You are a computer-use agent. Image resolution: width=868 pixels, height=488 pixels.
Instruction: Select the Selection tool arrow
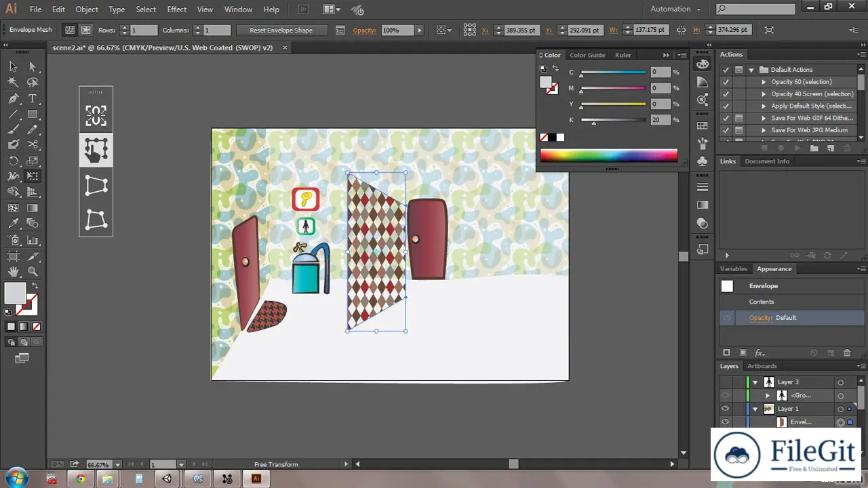pos(13,66)
